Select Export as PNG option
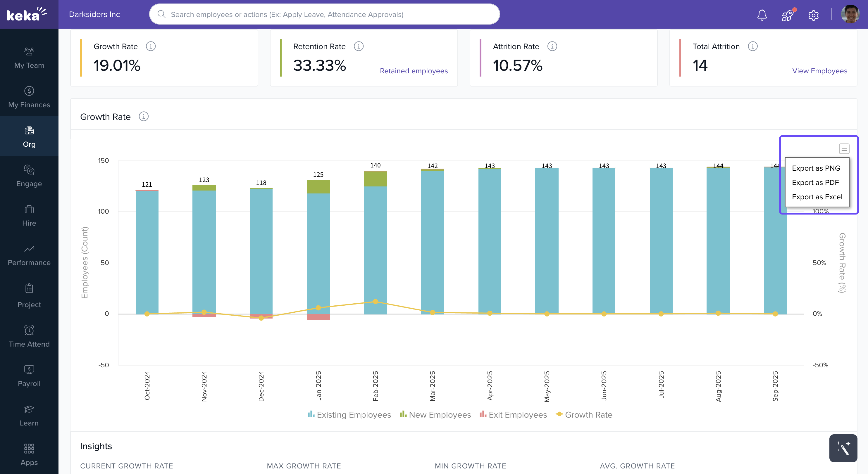The image size is (868, 474). tap(816, 168)
